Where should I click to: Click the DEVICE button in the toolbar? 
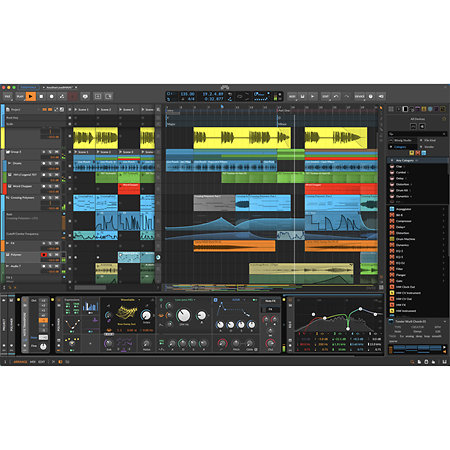click(x=360, y=96)
